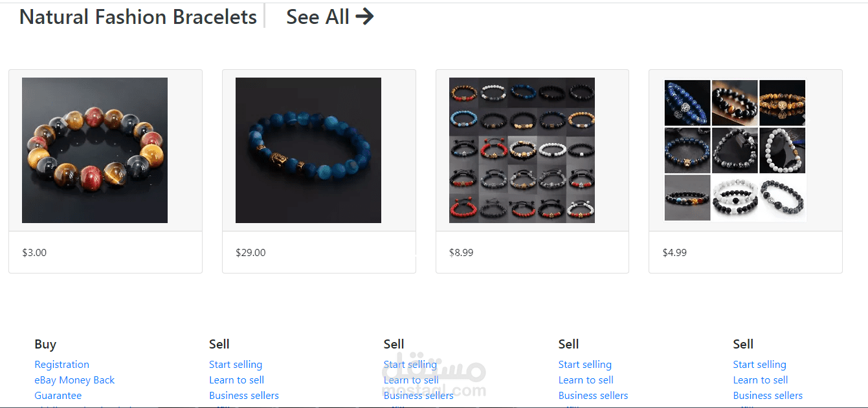Image resolution: width=868 pixels, height=408 pixels.
Task: Open the See All bracelets link
Action: pyautogui.click(x=329, y=17)
